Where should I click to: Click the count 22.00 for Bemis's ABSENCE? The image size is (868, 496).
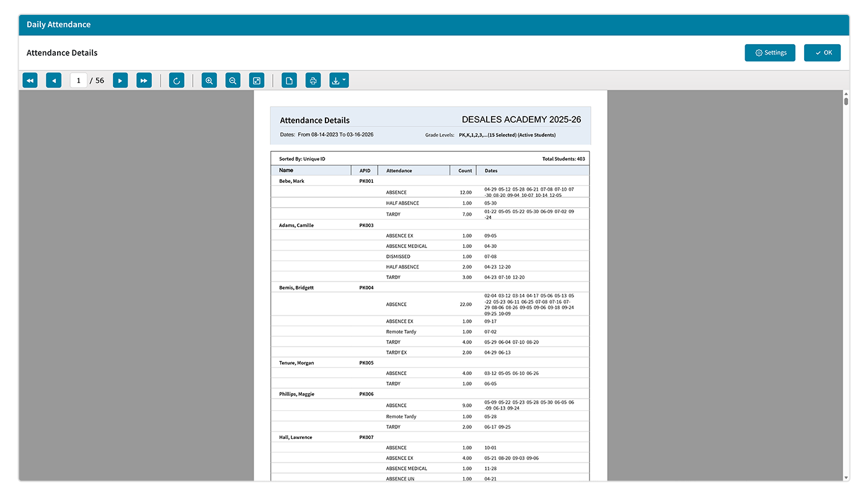466,304
